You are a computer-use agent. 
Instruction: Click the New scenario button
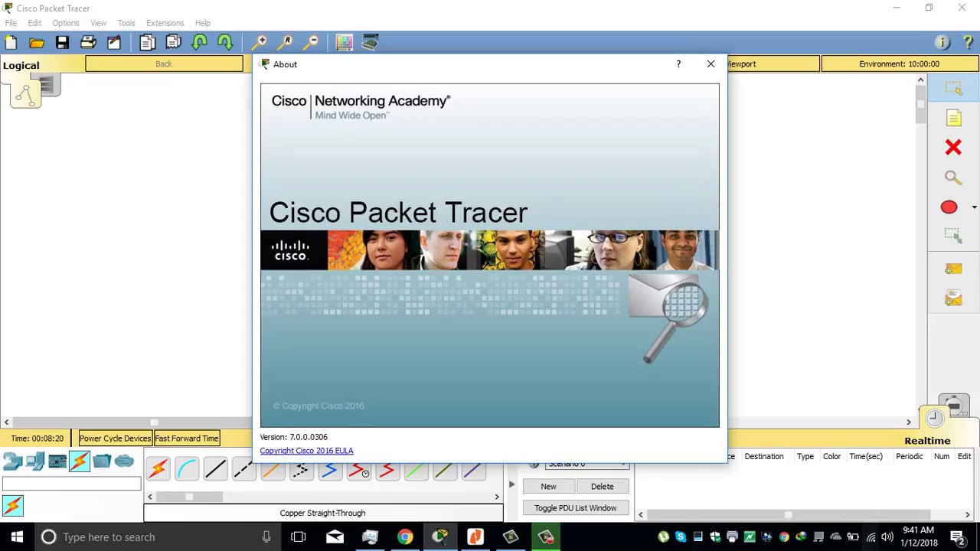point(548,487)
